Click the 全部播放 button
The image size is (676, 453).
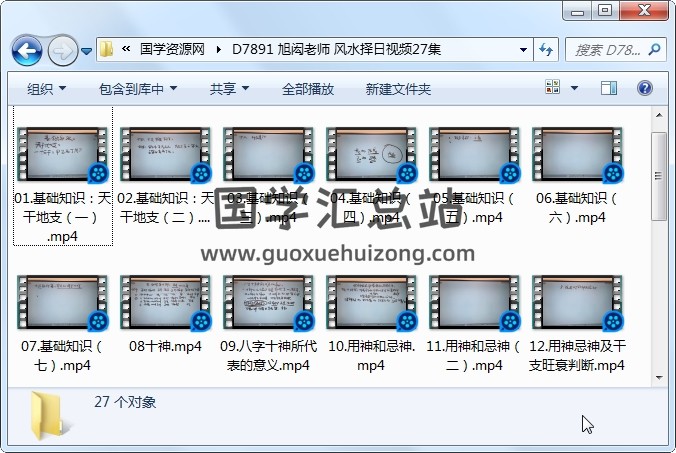coord(308,89)
